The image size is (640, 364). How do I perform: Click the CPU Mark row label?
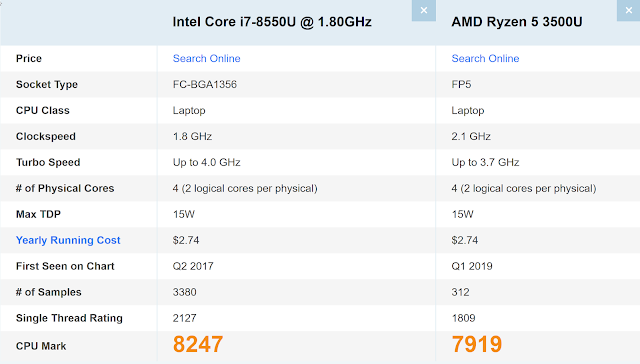click(x=41, y=346)
